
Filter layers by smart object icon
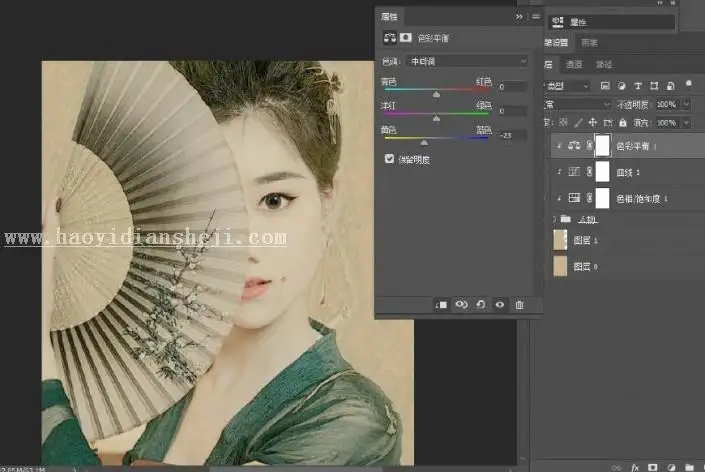pyautogui.click(x=670, y=85)
